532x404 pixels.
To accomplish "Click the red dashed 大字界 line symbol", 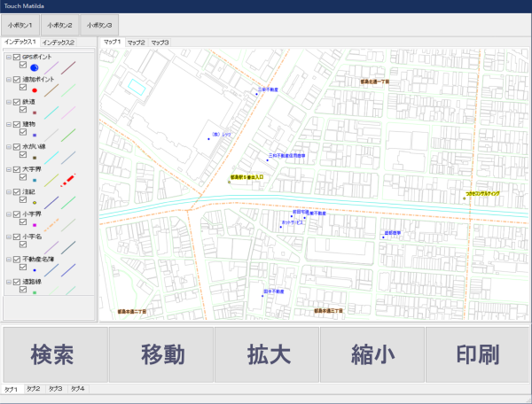I will click(69, 180).
